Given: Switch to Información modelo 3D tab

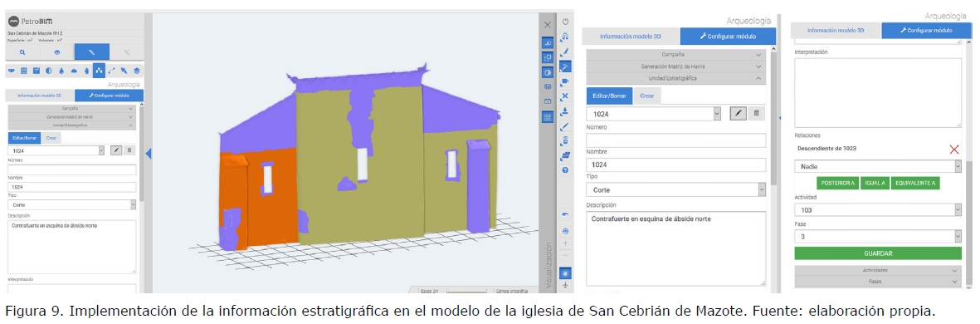Looking at the screenshot, I should coord(631,37).
